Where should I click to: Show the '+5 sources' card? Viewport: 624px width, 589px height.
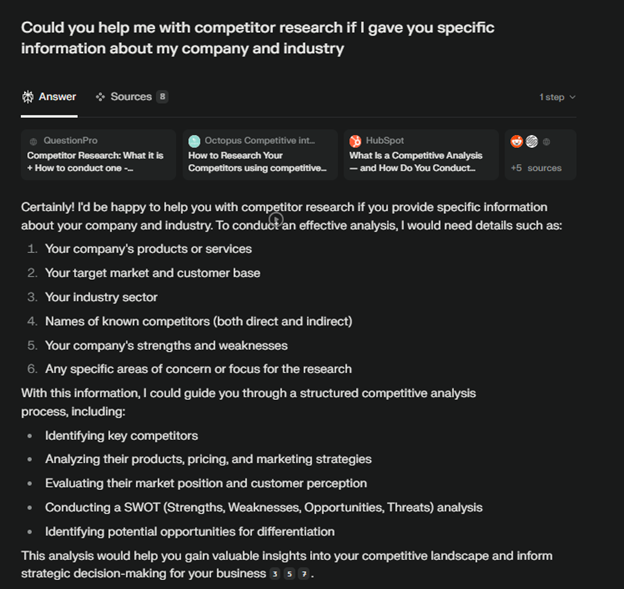541,155
